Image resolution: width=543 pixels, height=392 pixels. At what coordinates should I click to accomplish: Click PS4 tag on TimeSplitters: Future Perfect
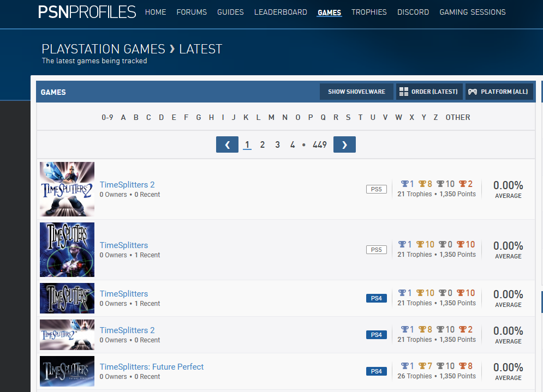[377, 371]
